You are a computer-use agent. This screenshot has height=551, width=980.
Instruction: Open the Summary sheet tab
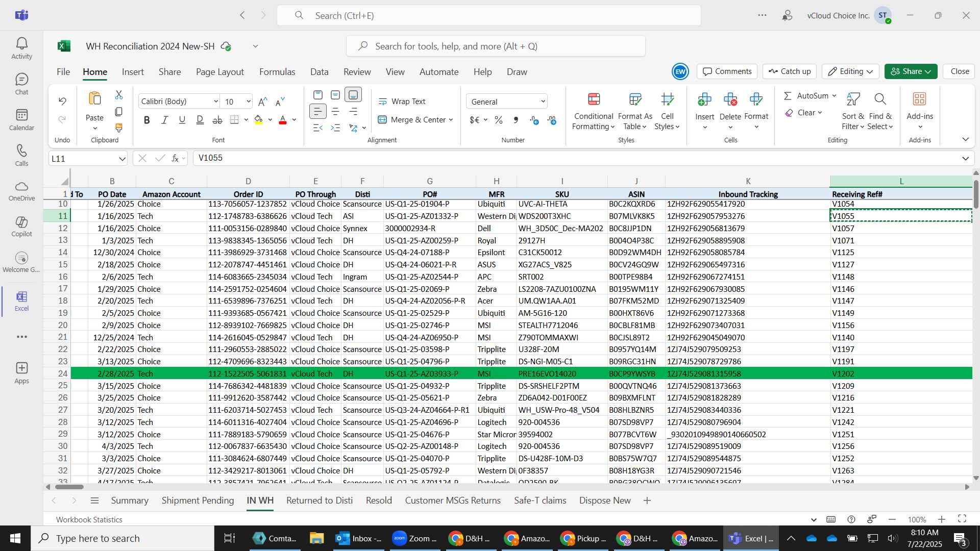tap(130, 500)
